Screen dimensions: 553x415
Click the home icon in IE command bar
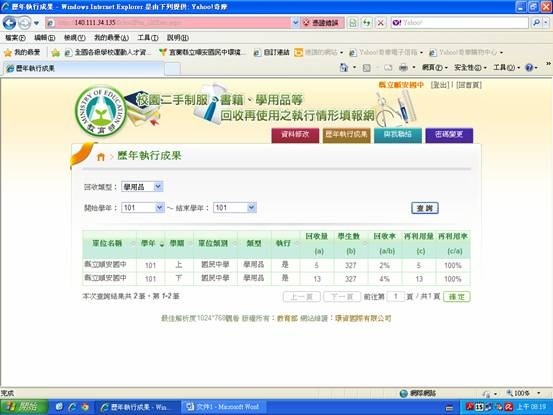click(344, 67)
